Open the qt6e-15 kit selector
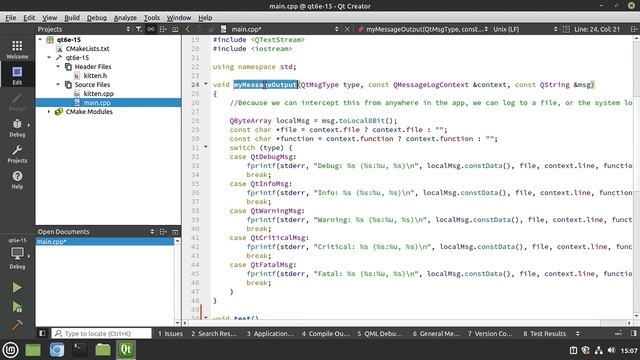 coord(17,253)
